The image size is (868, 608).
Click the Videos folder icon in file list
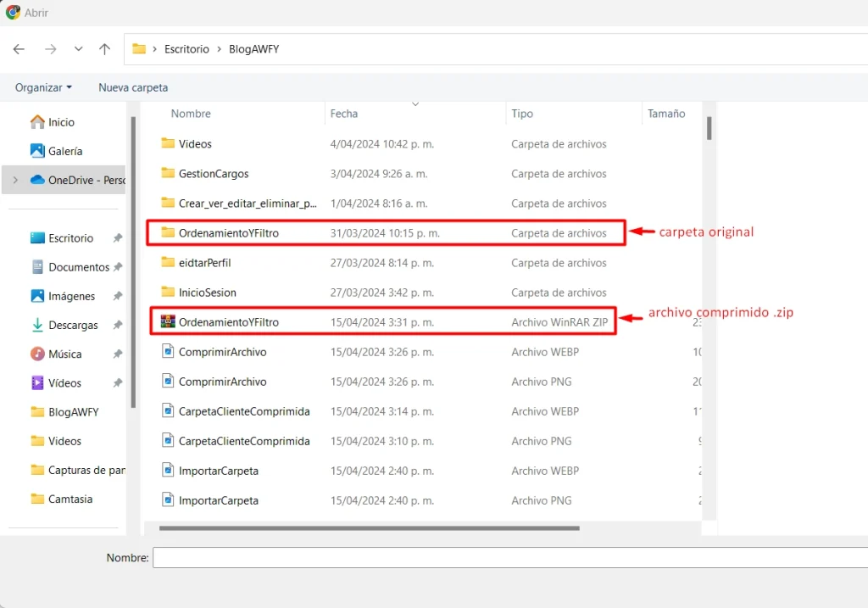(x=168, y=143)
